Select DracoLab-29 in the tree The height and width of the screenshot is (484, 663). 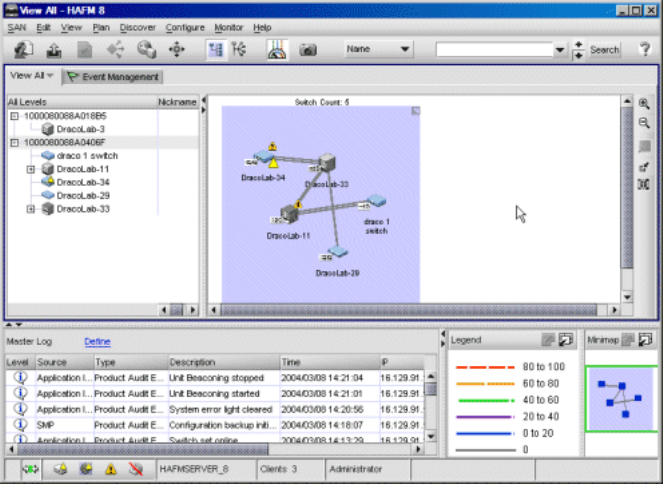coord(83,196)
